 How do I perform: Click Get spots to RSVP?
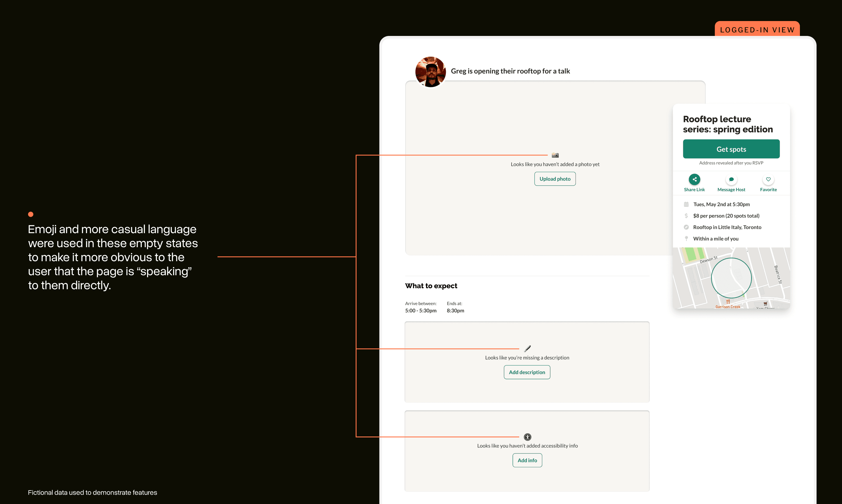click(x=731, y=149)
